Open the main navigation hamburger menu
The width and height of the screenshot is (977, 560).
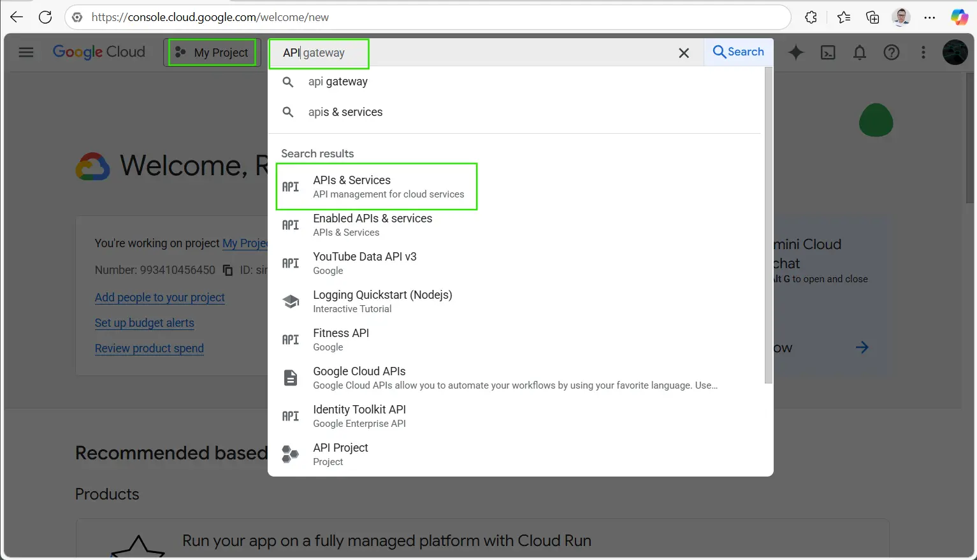[x=26, y=52]
